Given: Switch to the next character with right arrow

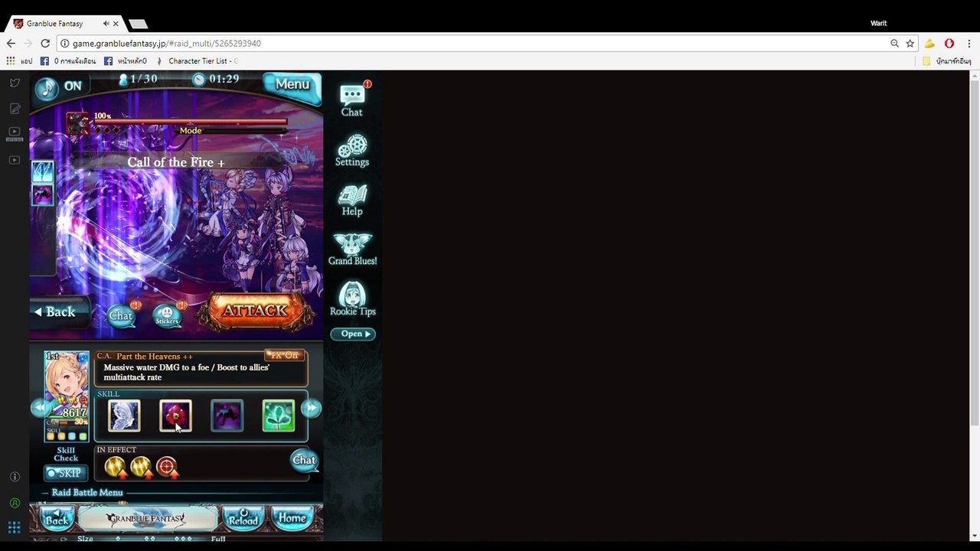Looking at the screenshot, I should point(312,408).
